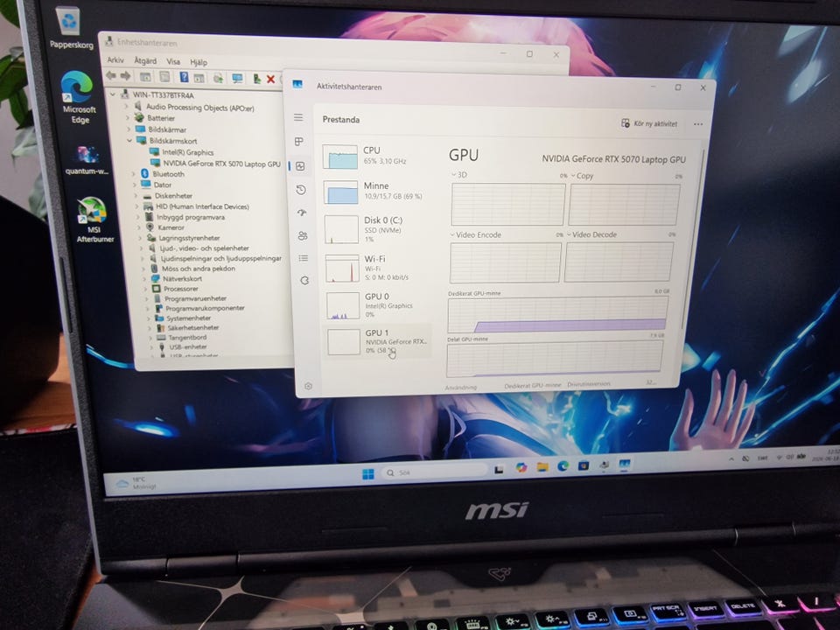Select Kameror in device tree
840x630 pixels.
coord(165,227)
